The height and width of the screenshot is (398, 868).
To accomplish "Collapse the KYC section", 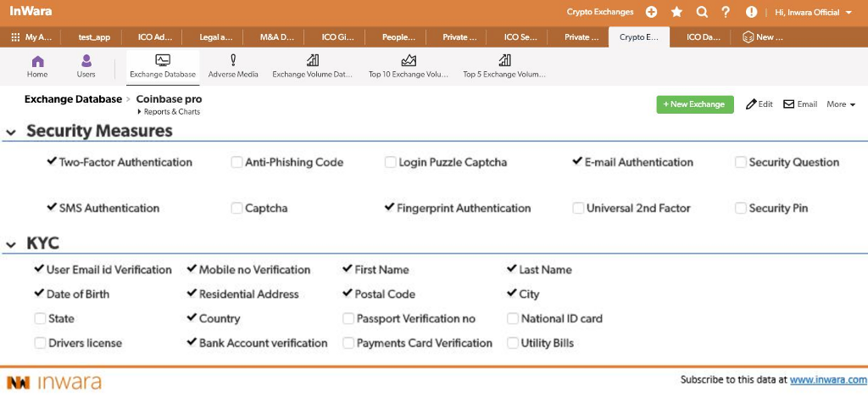I will pyautogui.click(x=11, y=245).
